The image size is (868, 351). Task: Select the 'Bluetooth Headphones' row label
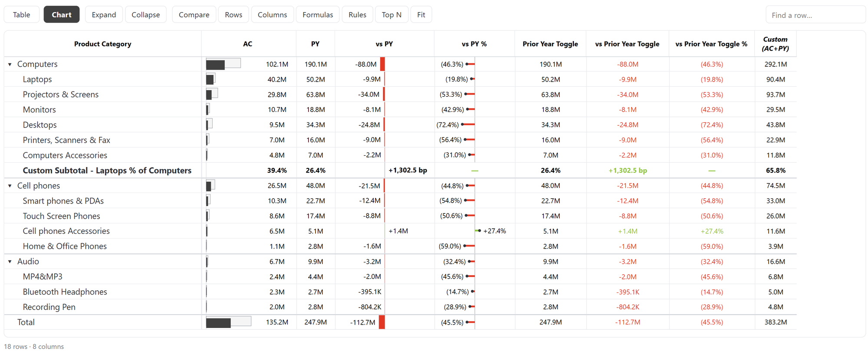point(65,292)
